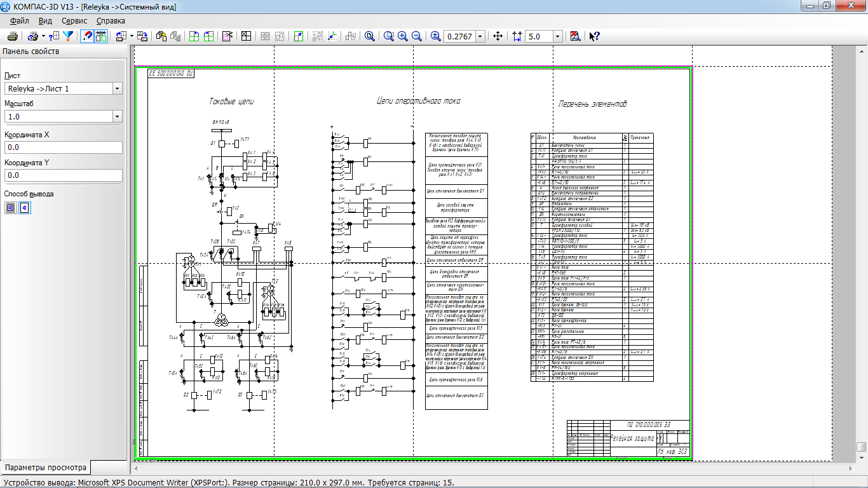868x488 pixels.
Task: Toggle the page edge alignment button
Action: pos(102,36)
